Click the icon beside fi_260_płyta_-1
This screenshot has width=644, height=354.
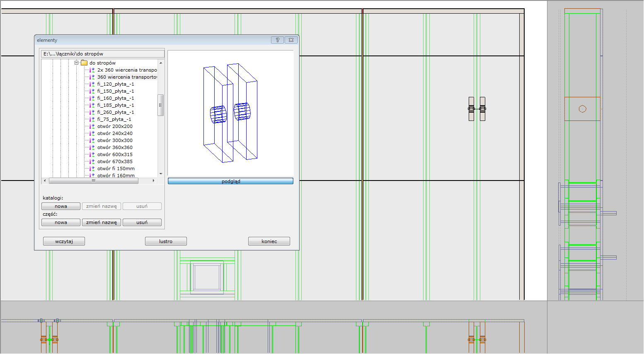tap(92, 112)
